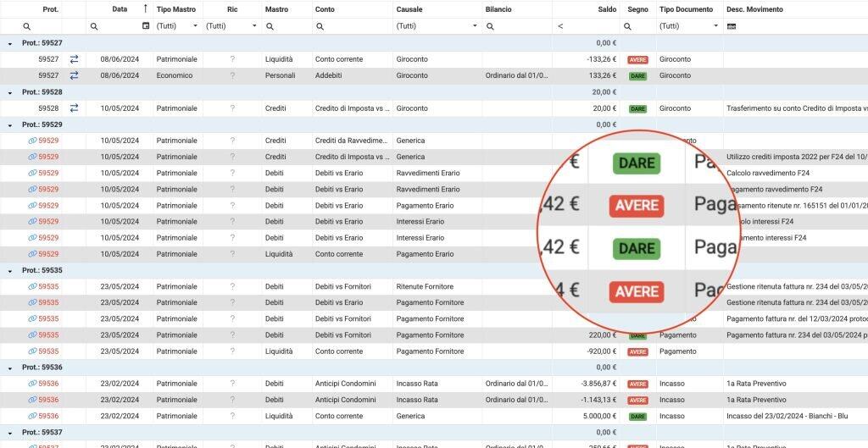Click question mark in 59527 Liquidità row
This screenshot has height=448, width=868.
pos(232,59)
